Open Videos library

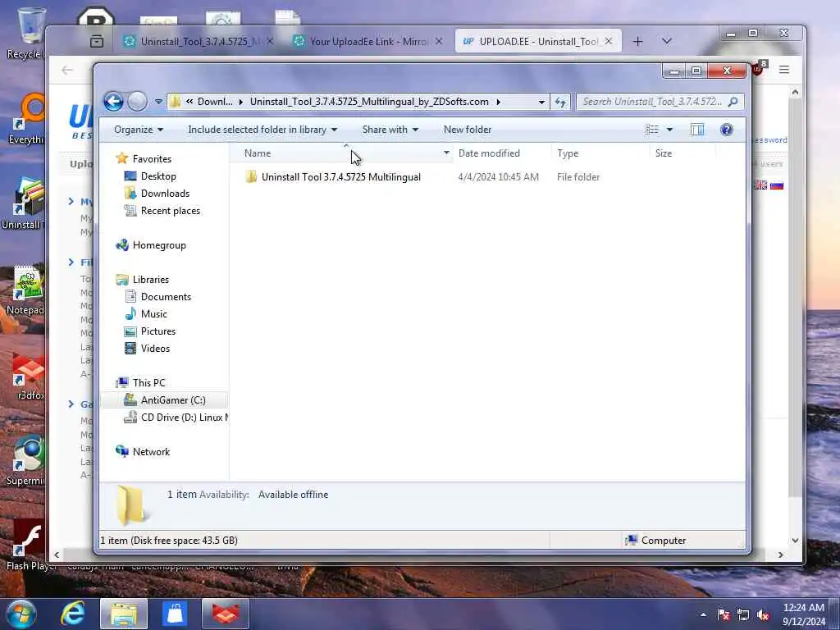[155, 348]
